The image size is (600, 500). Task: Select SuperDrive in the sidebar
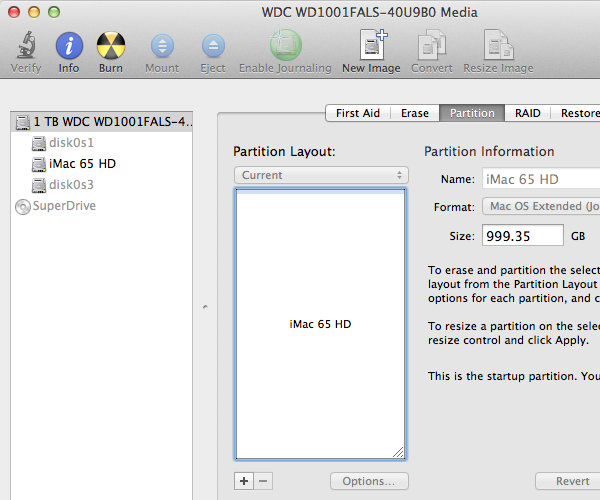tap(102, 206)
